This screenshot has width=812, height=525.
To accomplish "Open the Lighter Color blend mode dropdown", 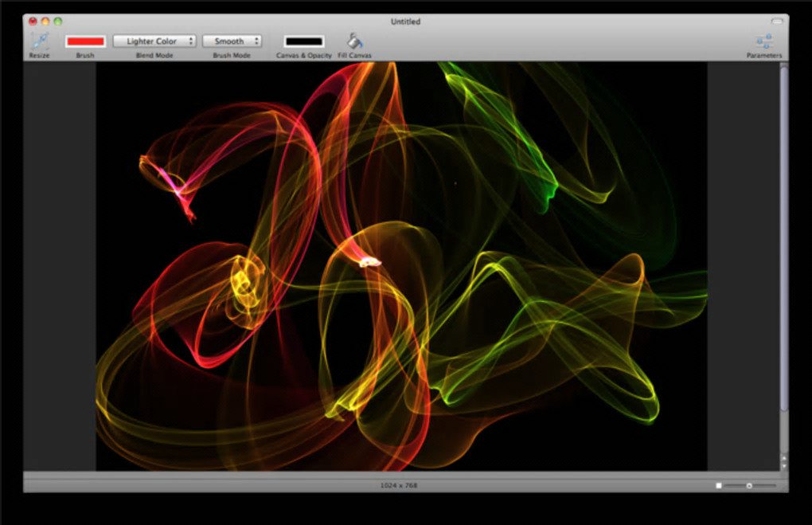I will (x=154, y=41).
